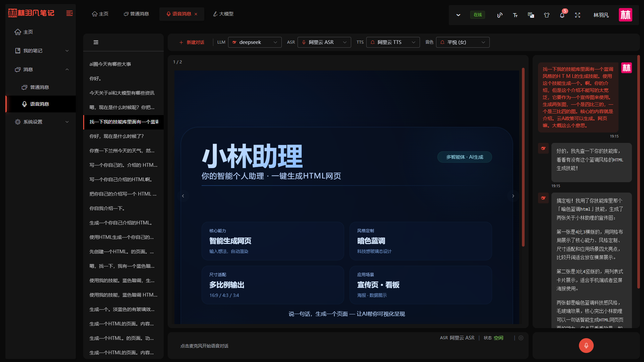Open the 阿里云 TTS dropdown
Viewport: 644px width, 362px height.
point(393,42)
